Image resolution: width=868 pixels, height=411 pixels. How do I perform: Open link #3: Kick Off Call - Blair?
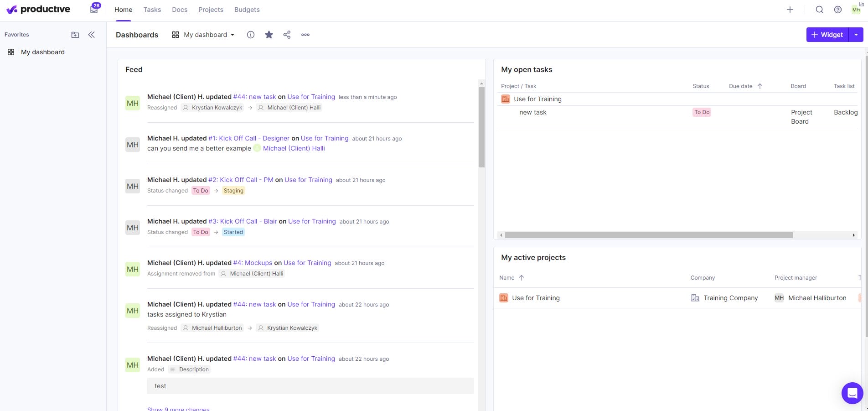243,221
